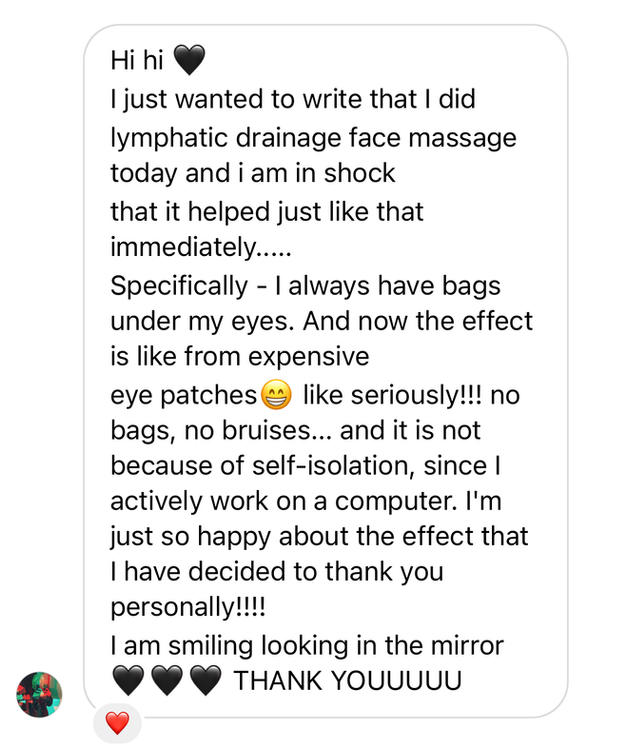Click the black heart after "Hi hi"
This screenshot has width=626, height=749.
tap(189, 61)
